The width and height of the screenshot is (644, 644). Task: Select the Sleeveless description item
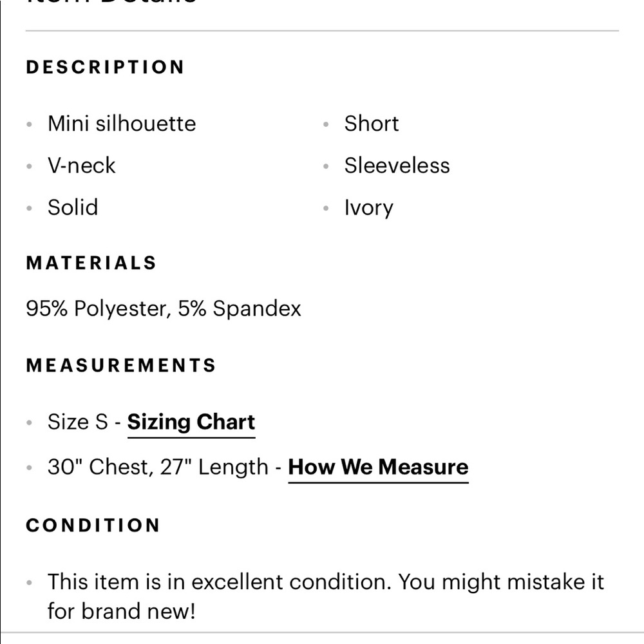point(397,166)
